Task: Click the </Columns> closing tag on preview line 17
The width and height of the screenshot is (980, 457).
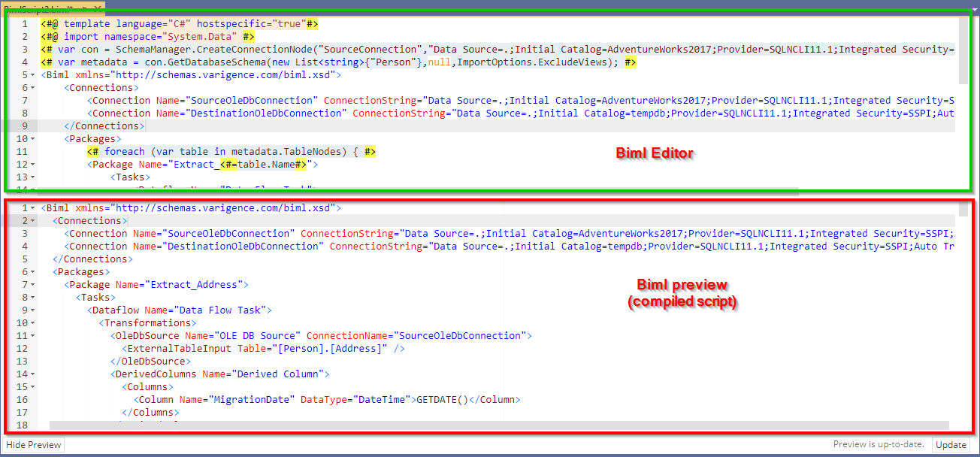Action: coord(150,413)
